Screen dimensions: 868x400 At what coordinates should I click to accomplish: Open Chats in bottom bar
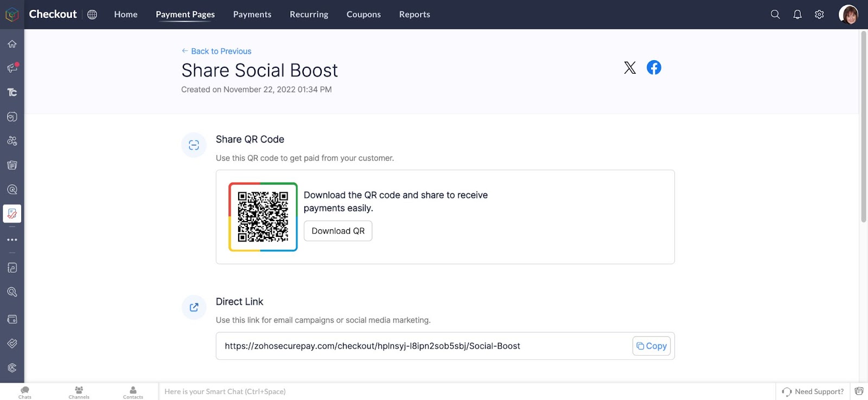pyautogui.click(x=25, y=392)
